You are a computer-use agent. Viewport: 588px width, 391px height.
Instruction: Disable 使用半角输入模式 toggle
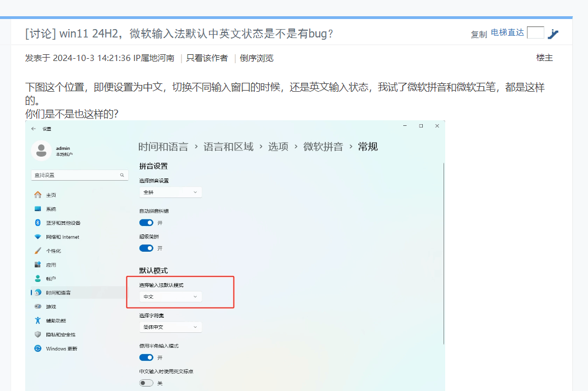tap(146, 357)
